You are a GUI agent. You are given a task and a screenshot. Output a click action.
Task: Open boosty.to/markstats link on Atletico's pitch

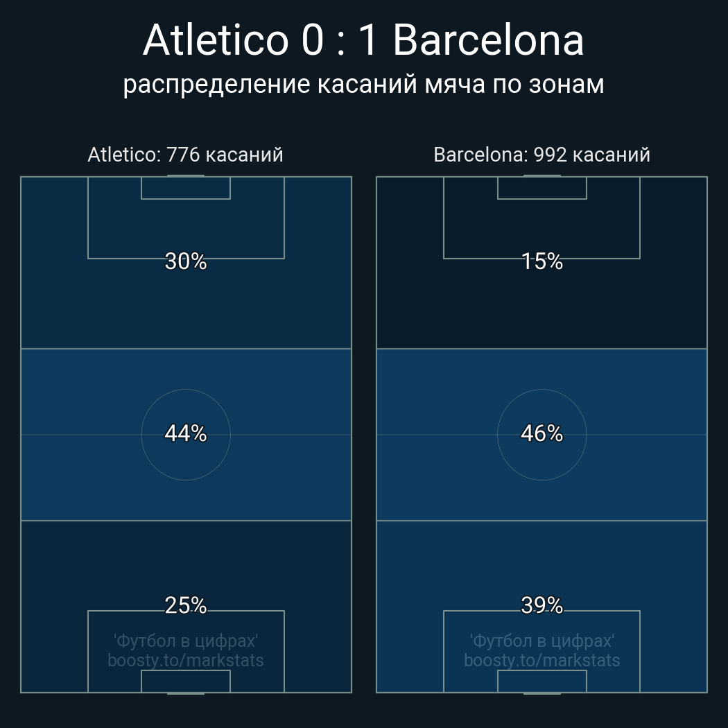click(x=186, y=660)
